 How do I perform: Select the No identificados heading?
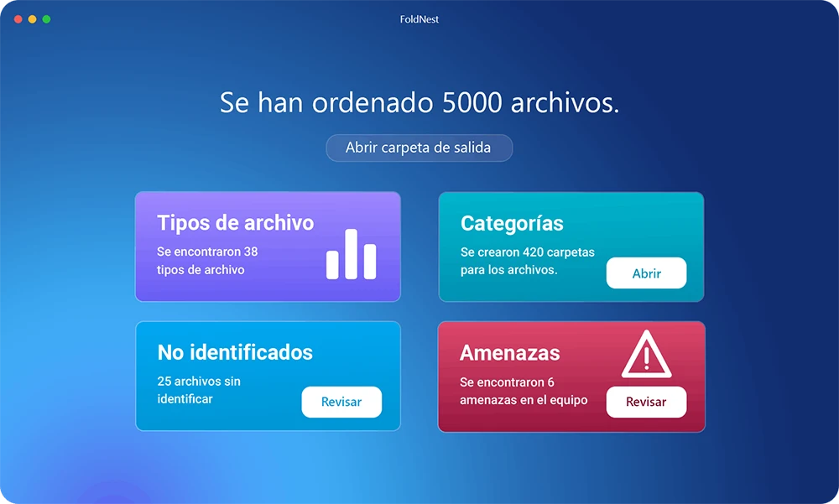235,352
